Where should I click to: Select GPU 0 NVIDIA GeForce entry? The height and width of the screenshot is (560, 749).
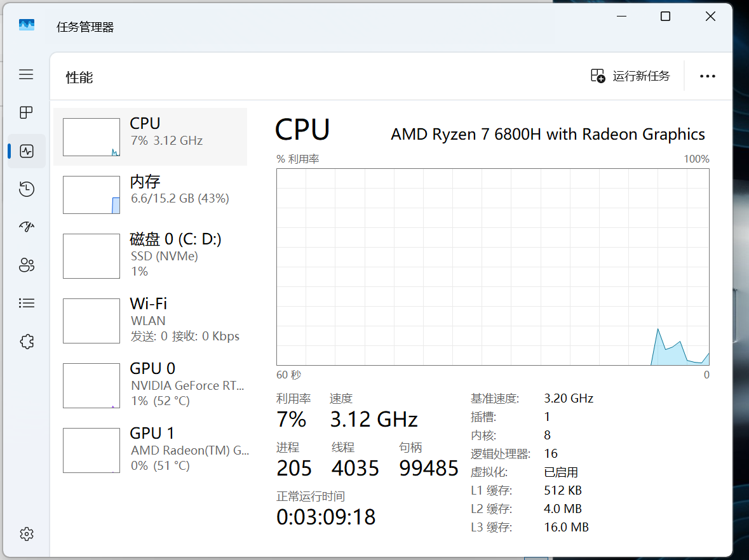pyautogui.click(x=151, y=385)
